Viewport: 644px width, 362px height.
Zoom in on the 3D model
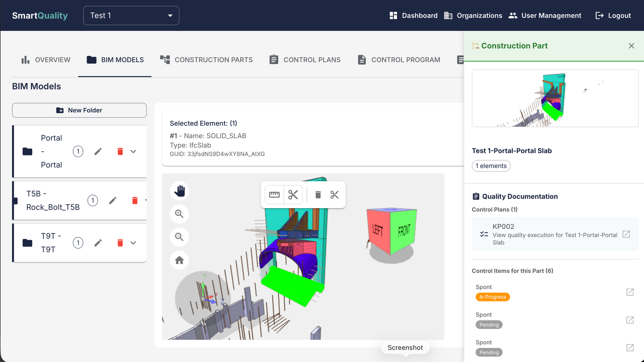[x=180, y=214]
